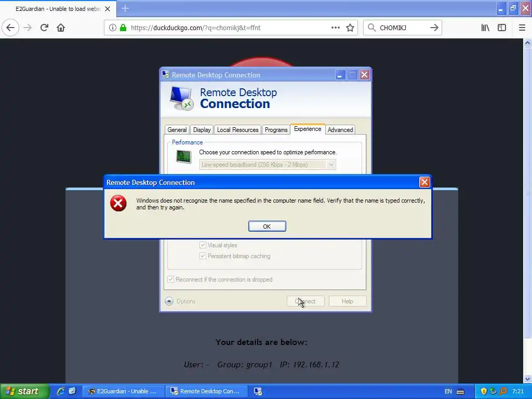Switch to the Programs tab
Screen dimensions: 532x399
(x=276, y=129)
